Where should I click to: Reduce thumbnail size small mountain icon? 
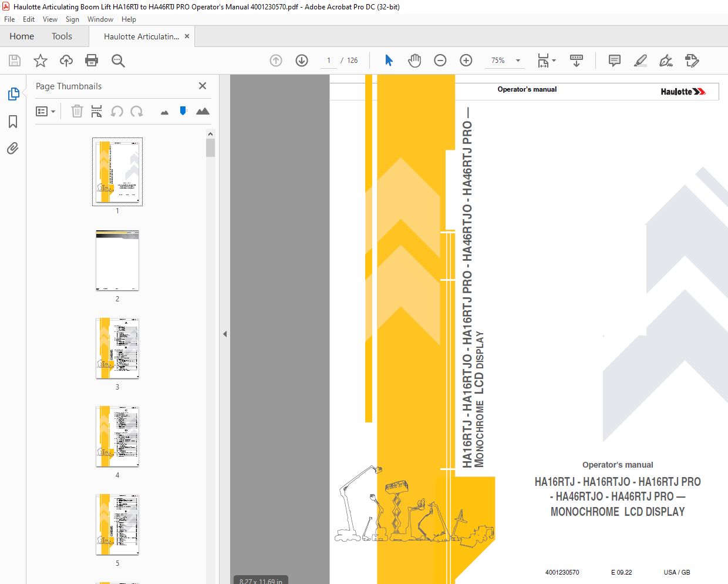tap(164, 112)
